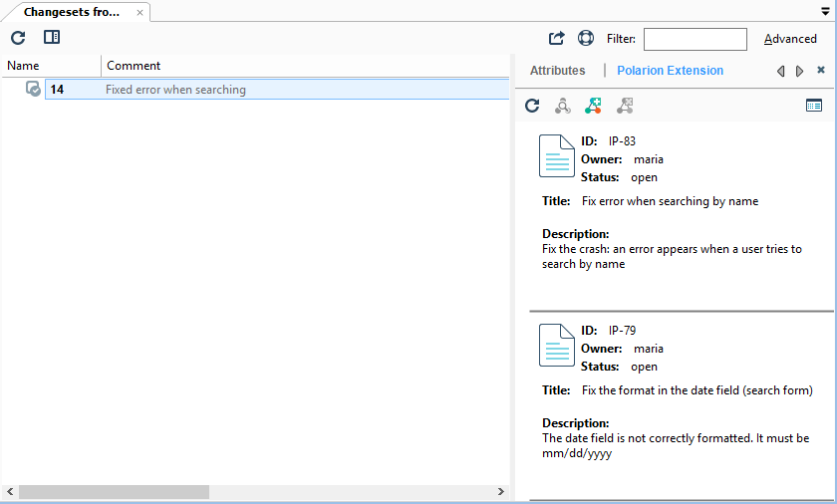Close the Changesets tab
Viewport: 837px width, 504px height.
(139, 12)
